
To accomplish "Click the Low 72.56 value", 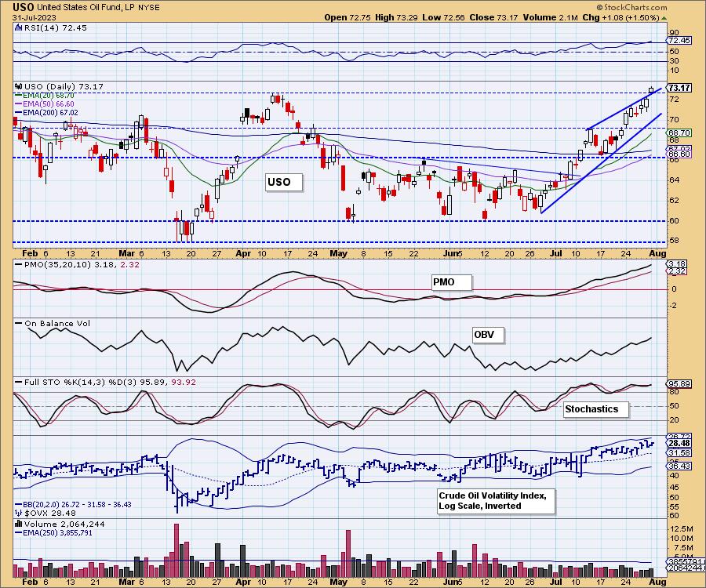I will (x=443, y=17).
